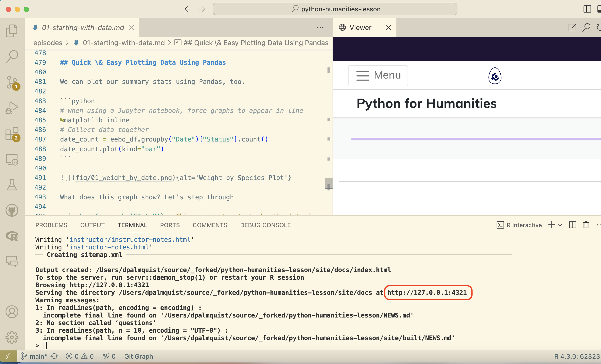601x364 pixels.
Task: Click the 'Creating sitemap.xml' terminal line
Action: pos(84,255)
